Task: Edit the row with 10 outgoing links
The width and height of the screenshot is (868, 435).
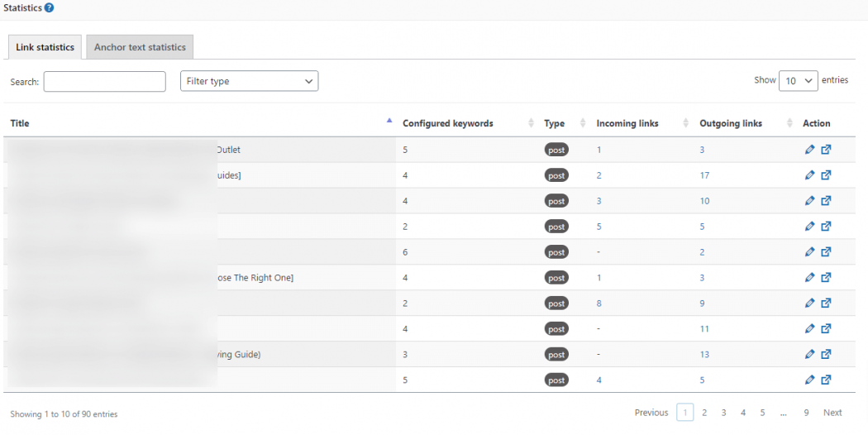Action: (x=810, y=201)
